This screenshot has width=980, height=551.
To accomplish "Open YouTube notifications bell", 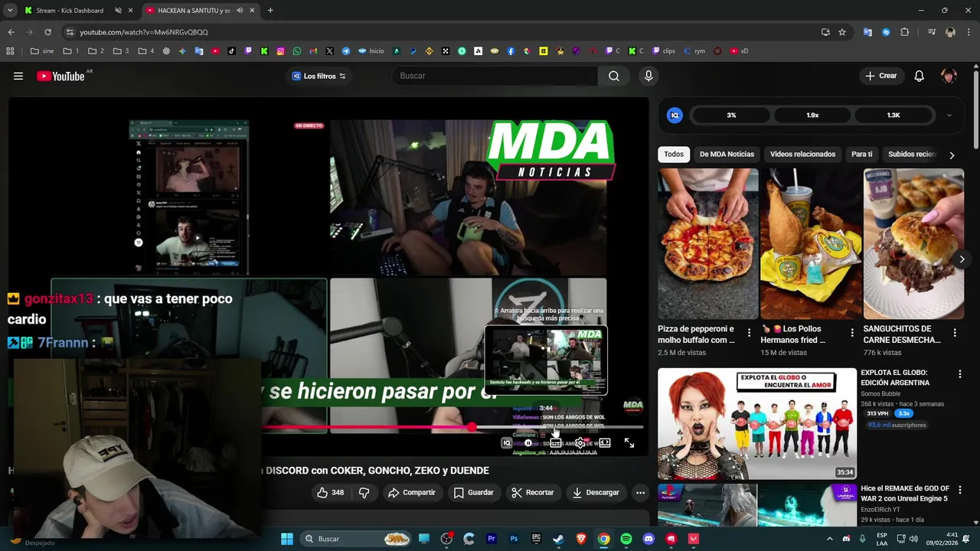I will pos(920,76).
